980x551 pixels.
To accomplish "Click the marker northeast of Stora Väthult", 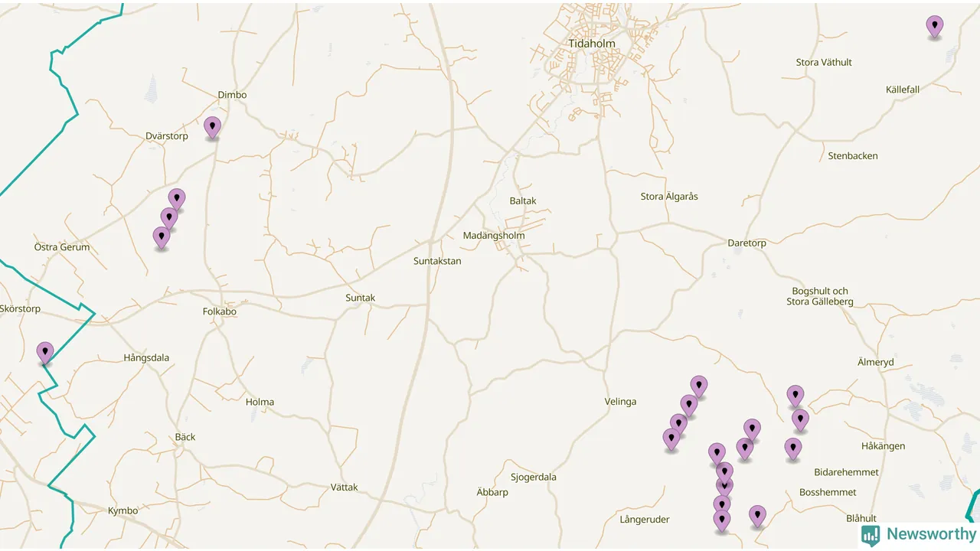I will (934, 27).
